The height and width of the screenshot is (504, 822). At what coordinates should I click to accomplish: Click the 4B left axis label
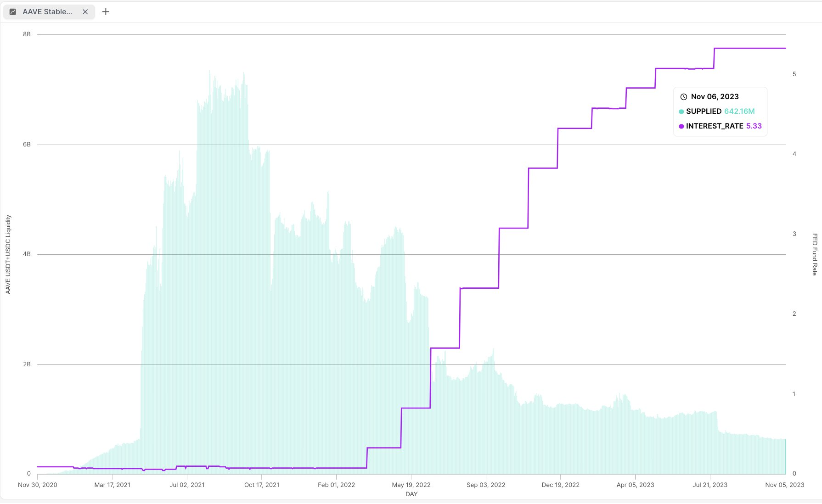click(x=27, y=254)
